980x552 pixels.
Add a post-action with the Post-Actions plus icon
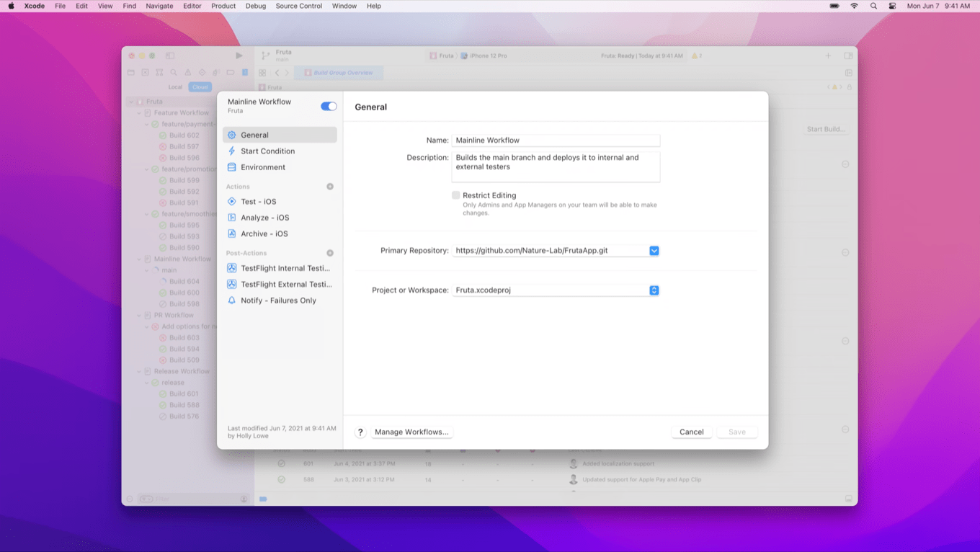click(330, 253)
